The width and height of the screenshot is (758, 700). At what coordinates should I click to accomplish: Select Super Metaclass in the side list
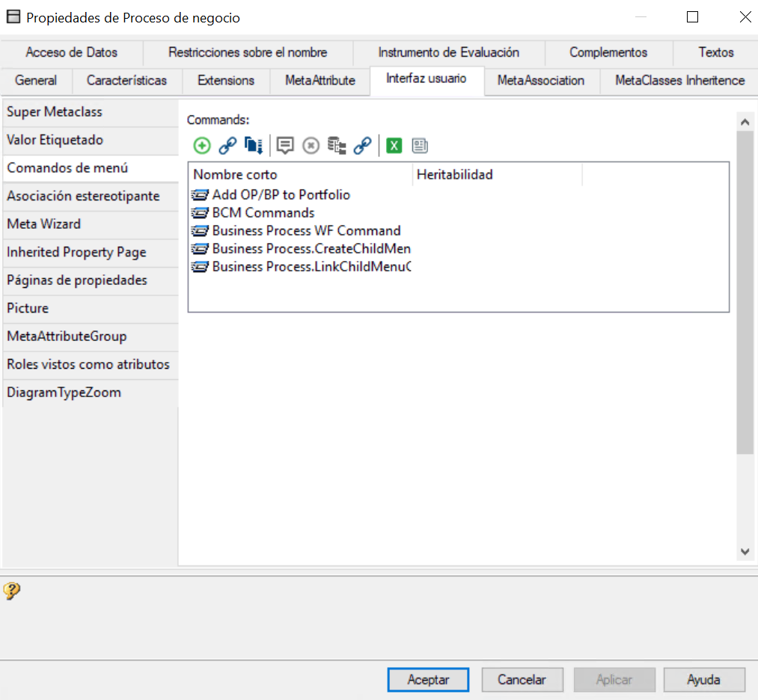91,112
